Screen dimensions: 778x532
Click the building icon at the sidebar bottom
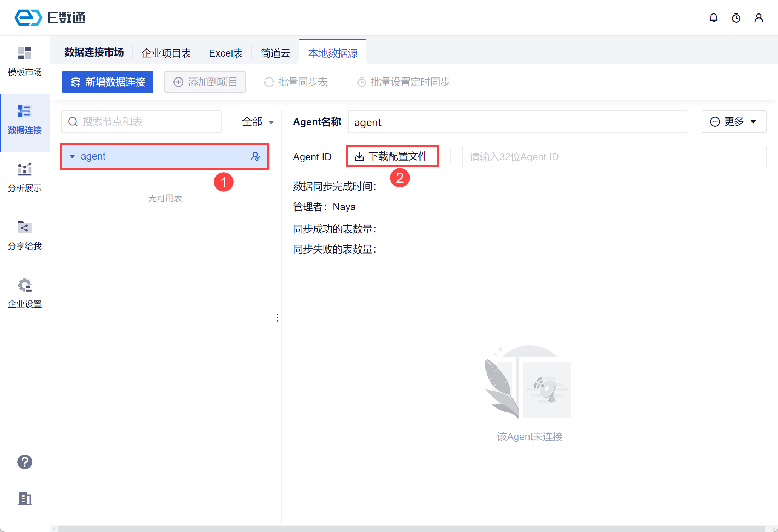coord(25,499)
